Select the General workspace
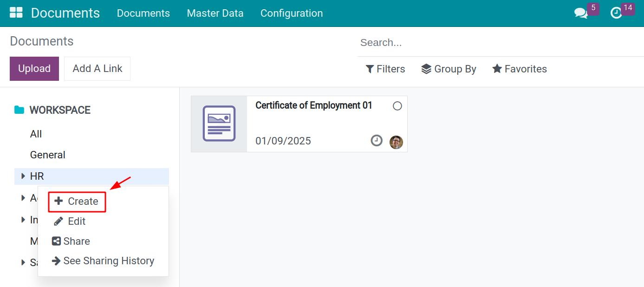This screenshot has height=287, width=644. (48, 155)
